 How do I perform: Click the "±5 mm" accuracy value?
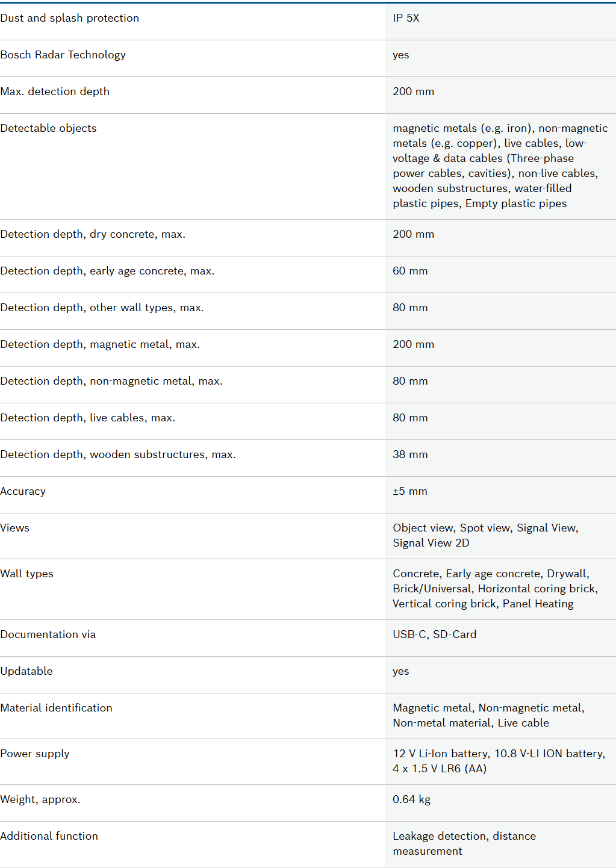pyautogui.click(x=409, y=491)
